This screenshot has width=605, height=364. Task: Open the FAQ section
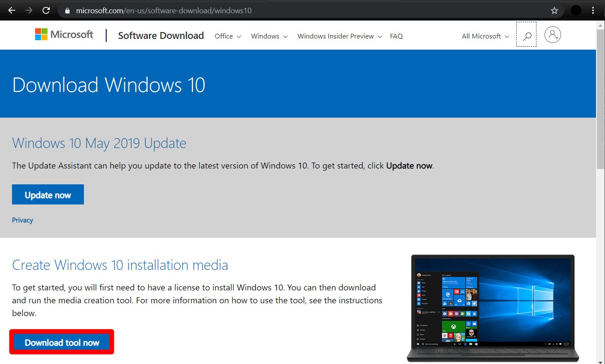click(396, 36)
